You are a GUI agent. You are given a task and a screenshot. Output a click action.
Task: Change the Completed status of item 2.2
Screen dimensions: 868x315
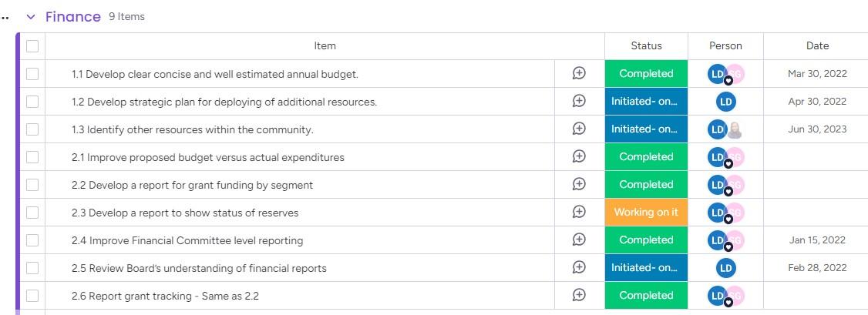point(646,185)
